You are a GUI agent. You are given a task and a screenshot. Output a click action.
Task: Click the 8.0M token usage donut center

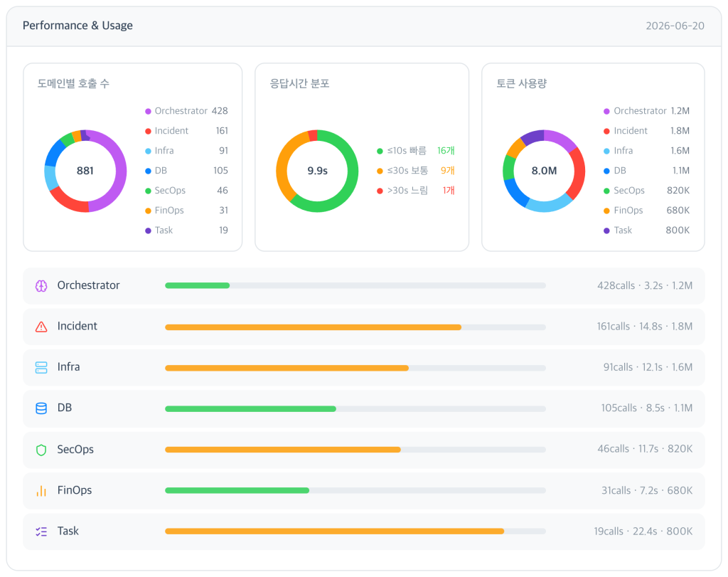click(544, 171)
